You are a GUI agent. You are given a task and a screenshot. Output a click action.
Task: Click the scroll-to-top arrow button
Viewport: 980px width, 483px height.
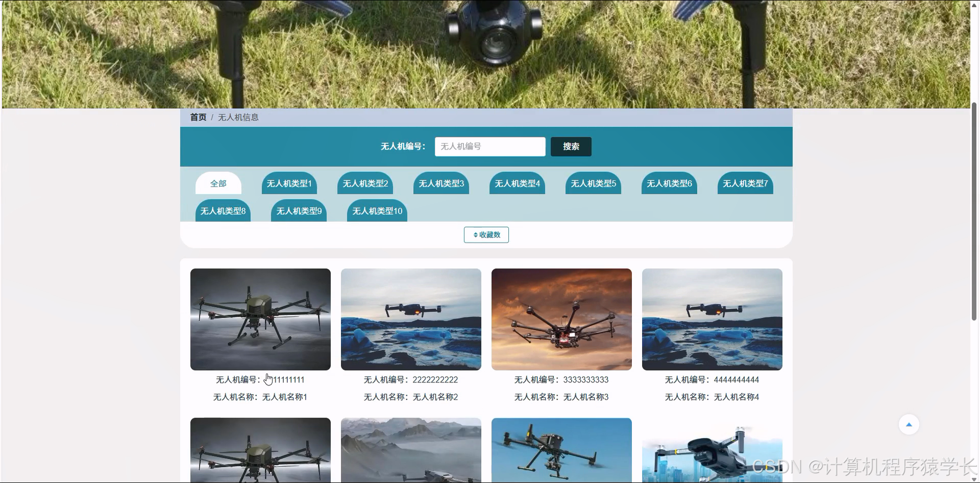tap(909, 424)
